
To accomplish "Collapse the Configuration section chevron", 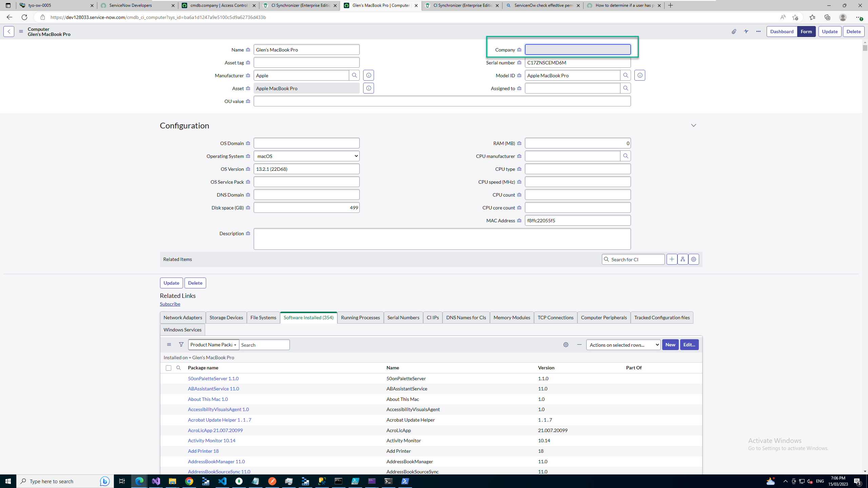I will (x=694, y=125).
